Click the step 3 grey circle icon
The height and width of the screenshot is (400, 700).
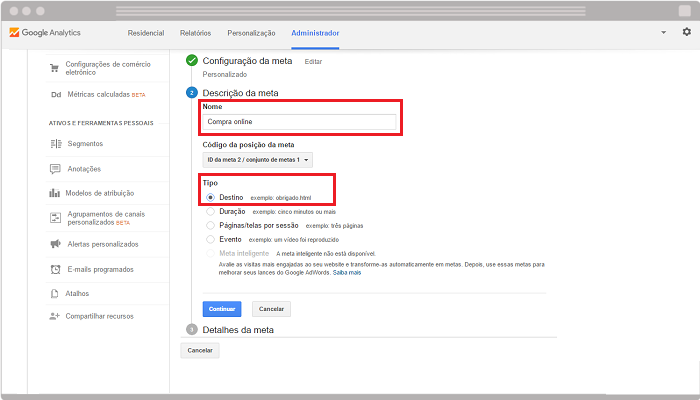[192, 329]
